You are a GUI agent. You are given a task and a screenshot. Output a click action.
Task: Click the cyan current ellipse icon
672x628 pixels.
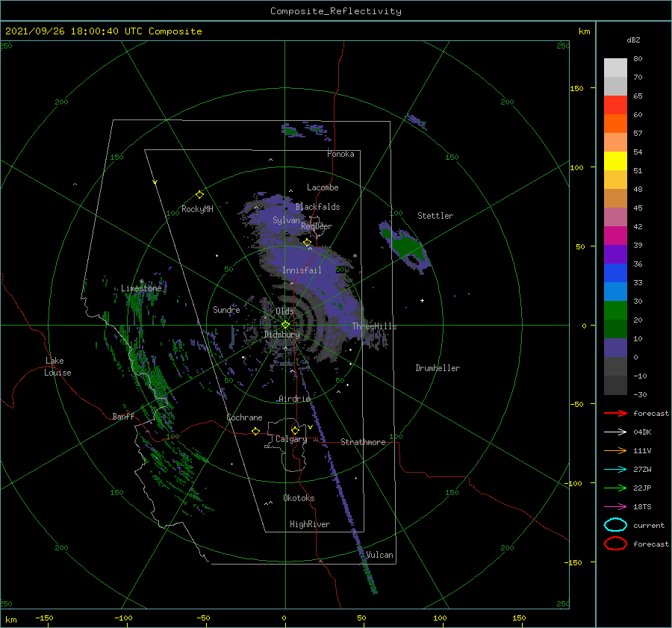(615, 525)
